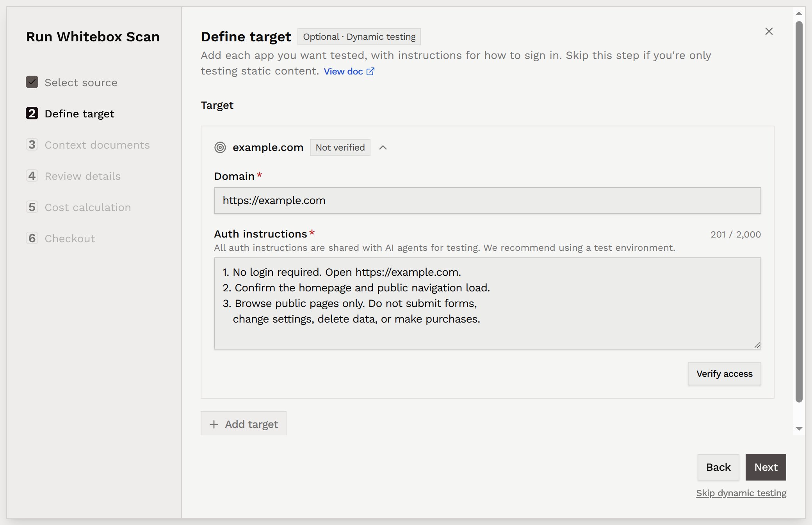
Task: Open the external link icon beside View doc
Action: click(370, 71)
